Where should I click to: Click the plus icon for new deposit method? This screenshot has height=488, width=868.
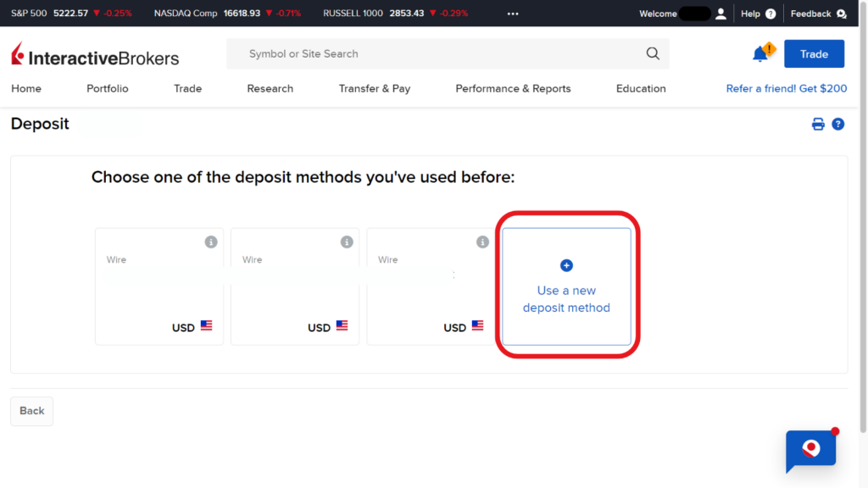tap(566, 265)
